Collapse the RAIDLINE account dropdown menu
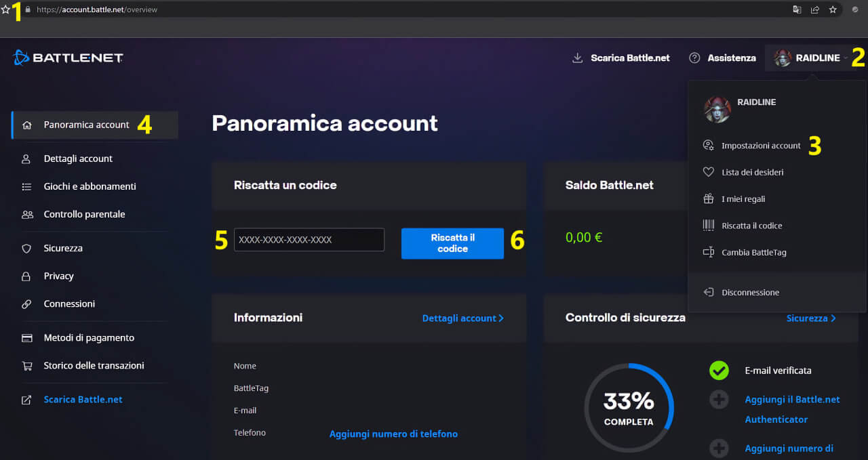 tap(810, 58)
